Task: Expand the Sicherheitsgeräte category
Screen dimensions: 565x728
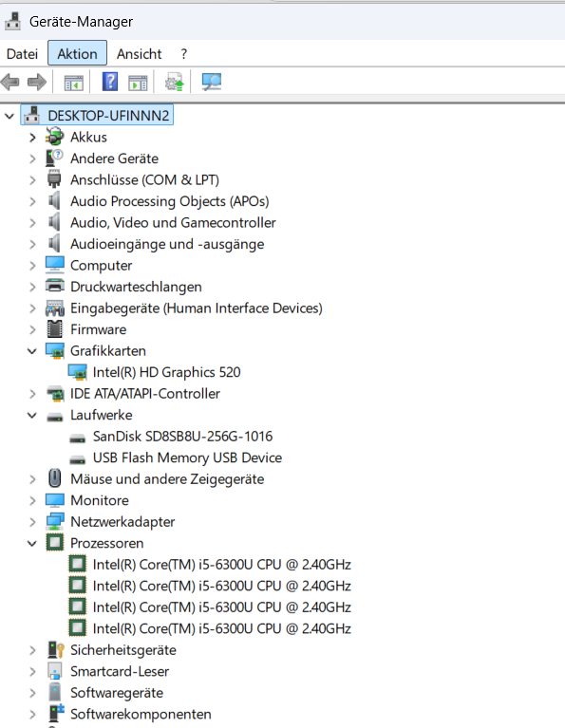Action: click(x=32, y=650)
